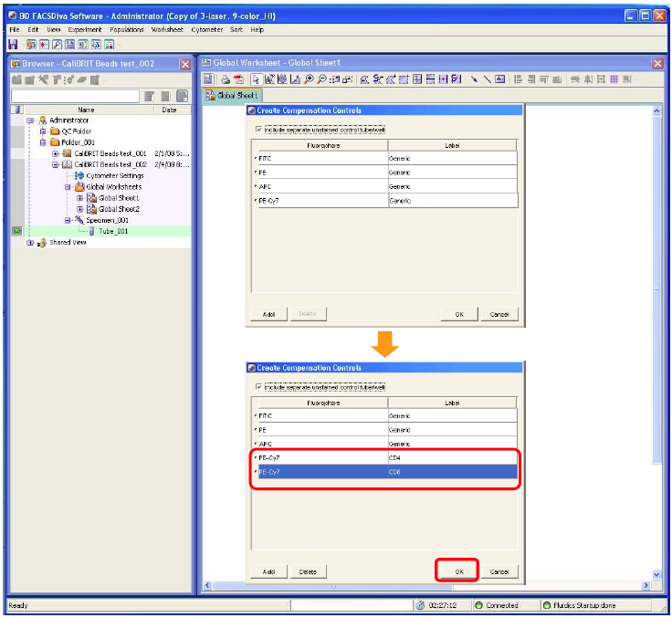Toggle the Browser window toolbar icon
The image size is (672, 618).
tap(31, 44)
